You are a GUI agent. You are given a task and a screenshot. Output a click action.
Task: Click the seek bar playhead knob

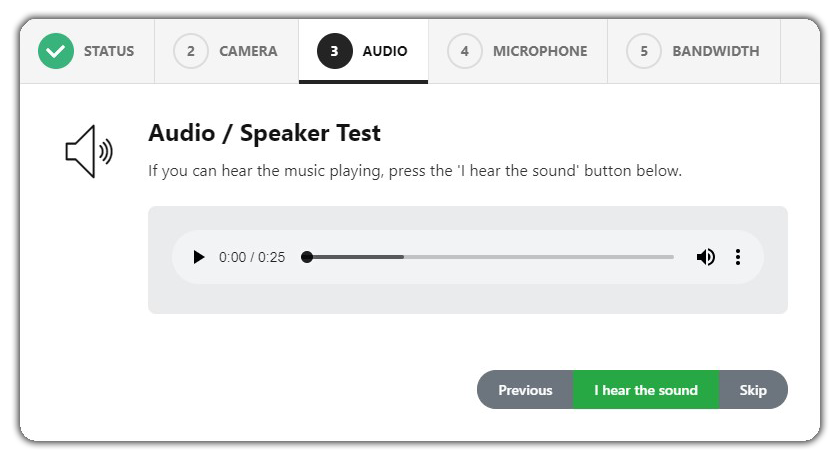(307, 257)
